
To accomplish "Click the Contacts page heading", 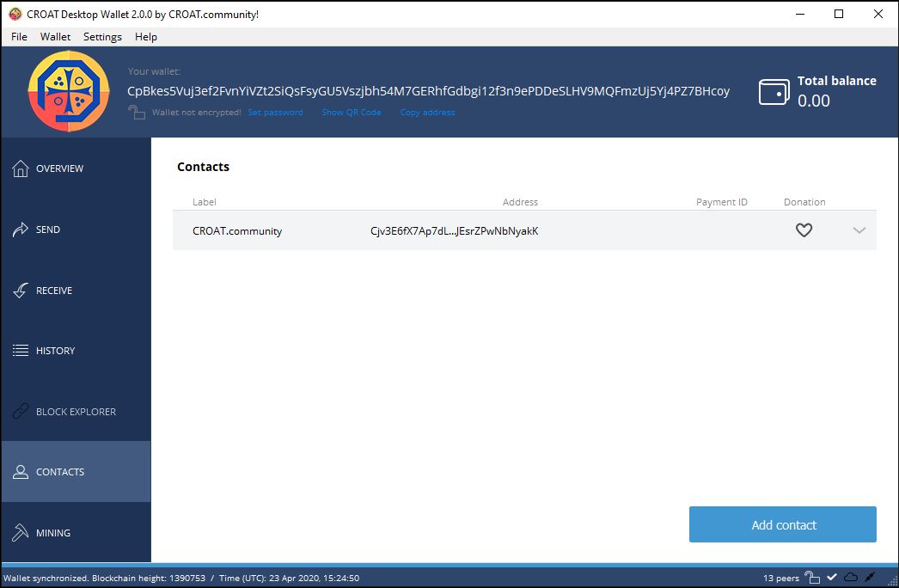I will click(203, 167).
